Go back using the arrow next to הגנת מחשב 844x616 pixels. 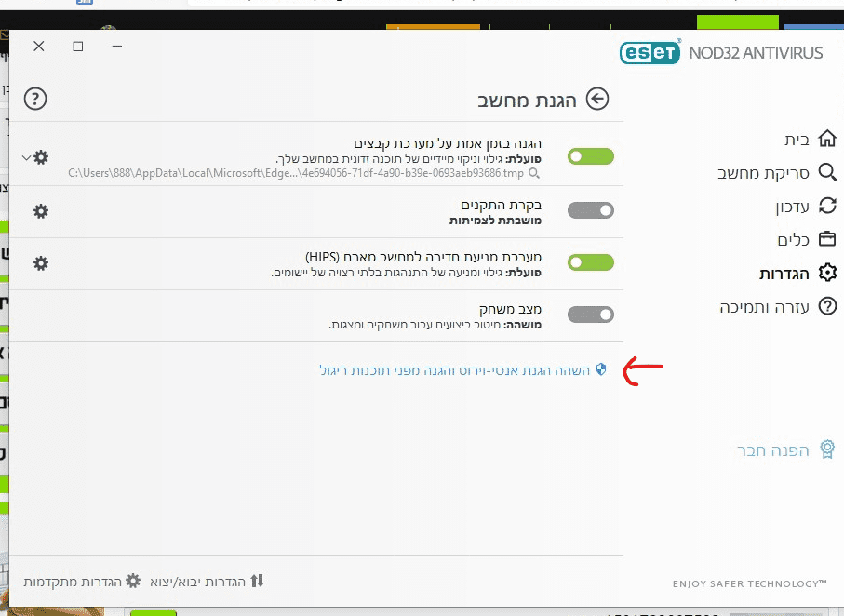596,99
